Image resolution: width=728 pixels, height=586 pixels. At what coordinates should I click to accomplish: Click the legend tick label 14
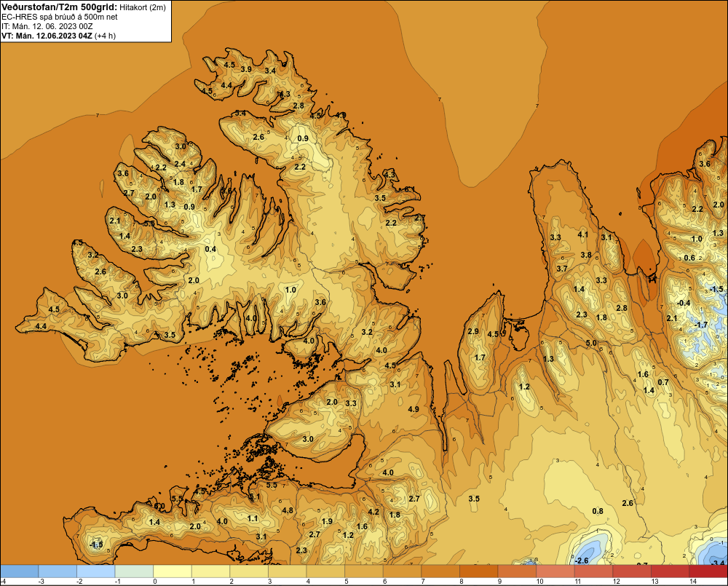(x=693, y=582)
